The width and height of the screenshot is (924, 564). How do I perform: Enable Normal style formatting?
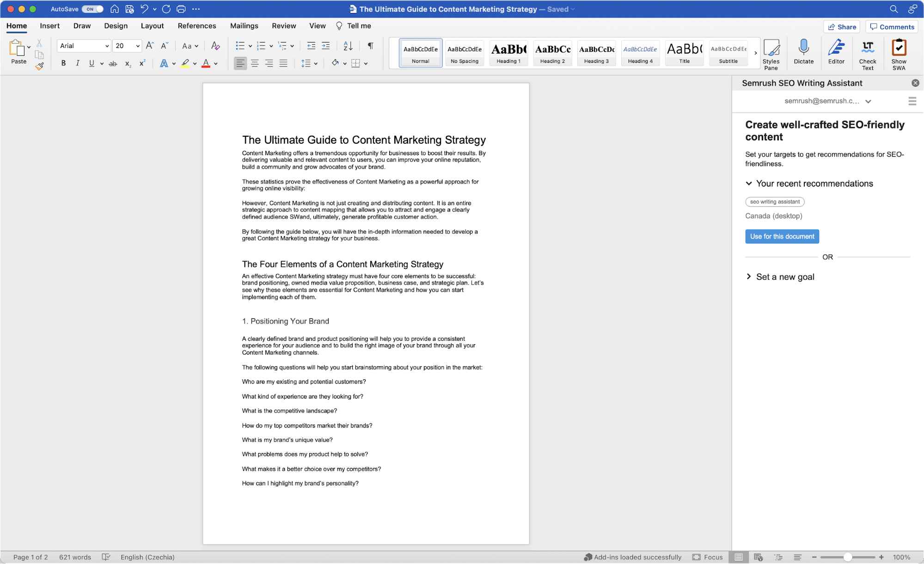tap(421, 53)
